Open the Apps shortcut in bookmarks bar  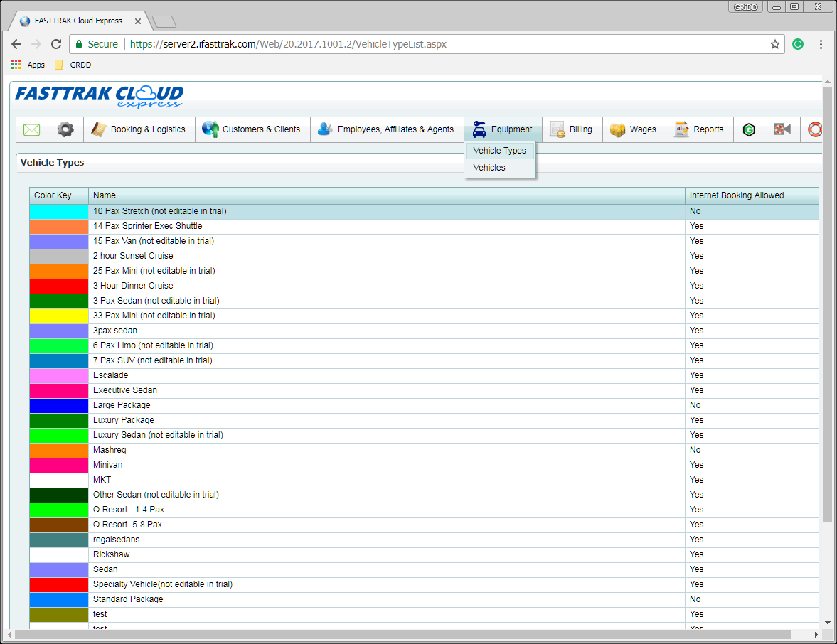click(28, 65)
